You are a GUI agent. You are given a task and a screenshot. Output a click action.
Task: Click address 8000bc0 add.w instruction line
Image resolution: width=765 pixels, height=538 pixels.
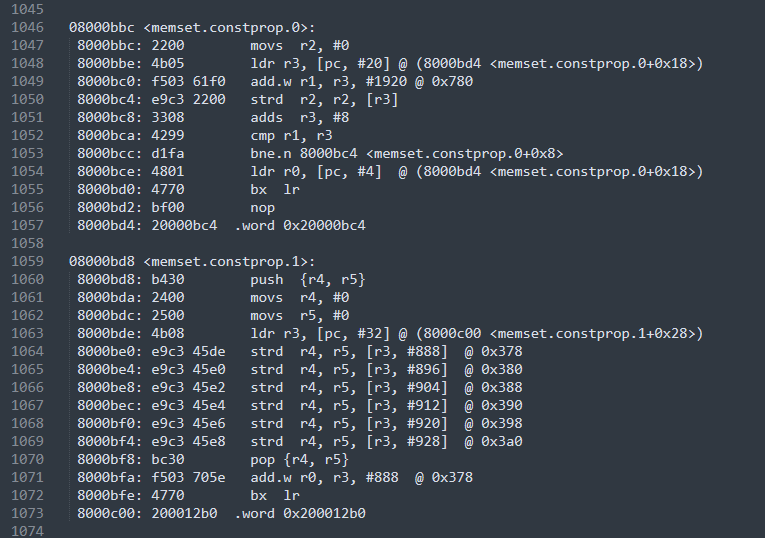tap(275, 81)
